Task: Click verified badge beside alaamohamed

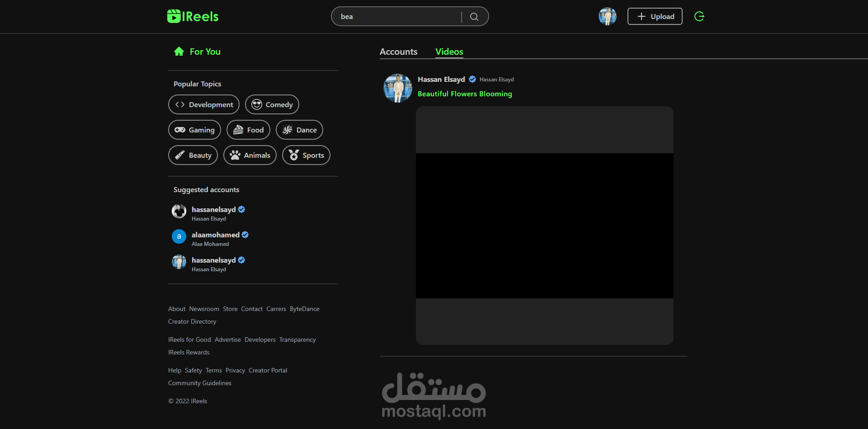Action: [x=245, y=235]
